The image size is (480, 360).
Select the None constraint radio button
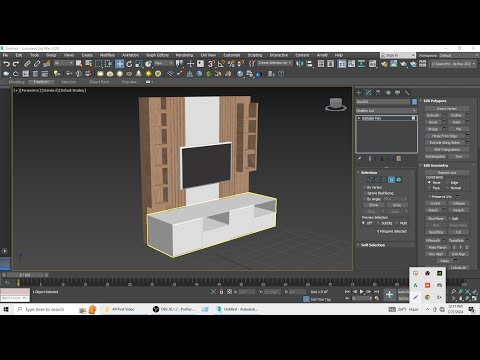(x=429, y=182)
